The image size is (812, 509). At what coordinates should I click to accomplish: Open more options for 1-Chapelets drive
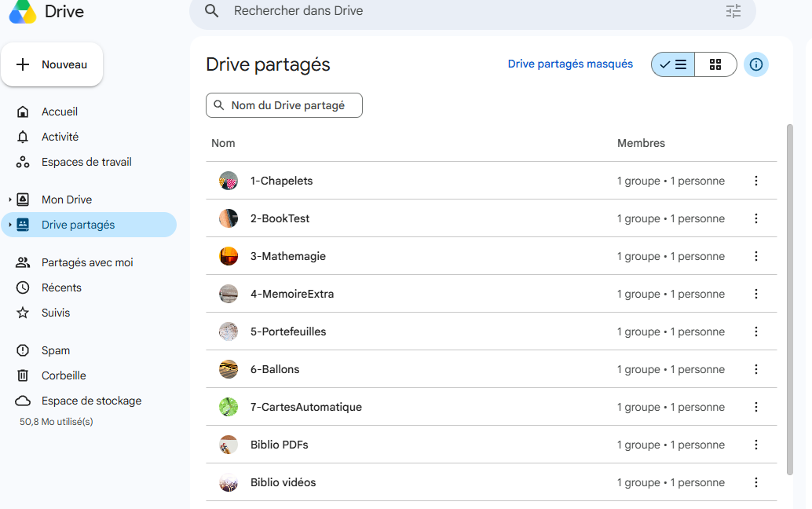tap(755, 181)
